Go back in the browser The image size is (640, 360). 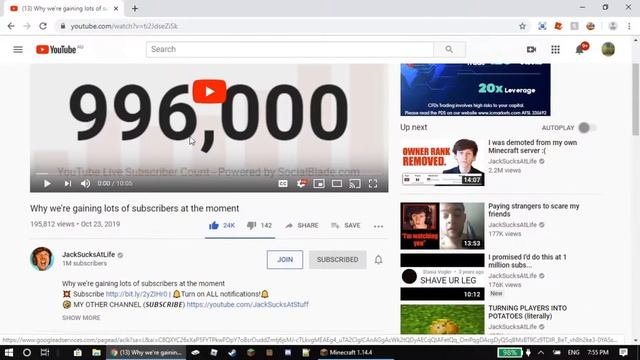(x=11, y=26)
